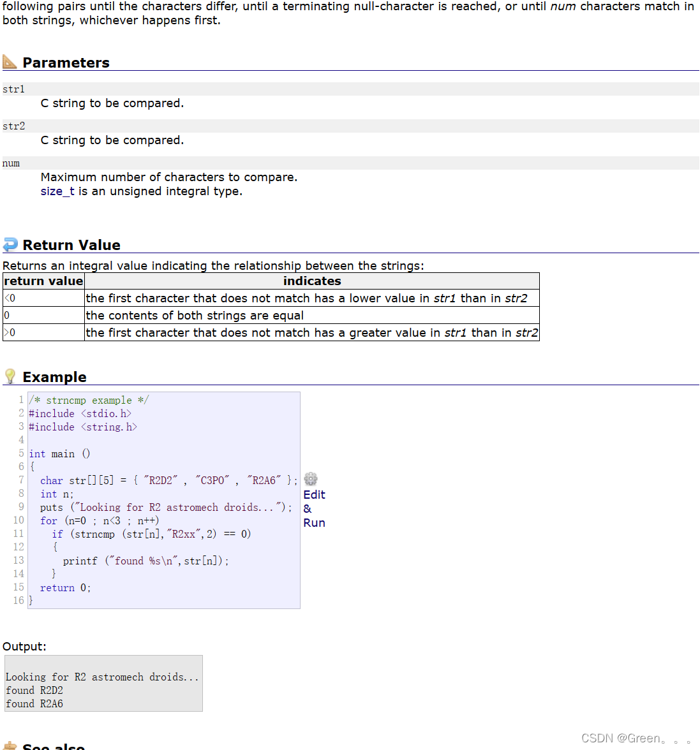Select the Example heading text
This screenshot has height=750, width=700.
[x=54, y=377]
